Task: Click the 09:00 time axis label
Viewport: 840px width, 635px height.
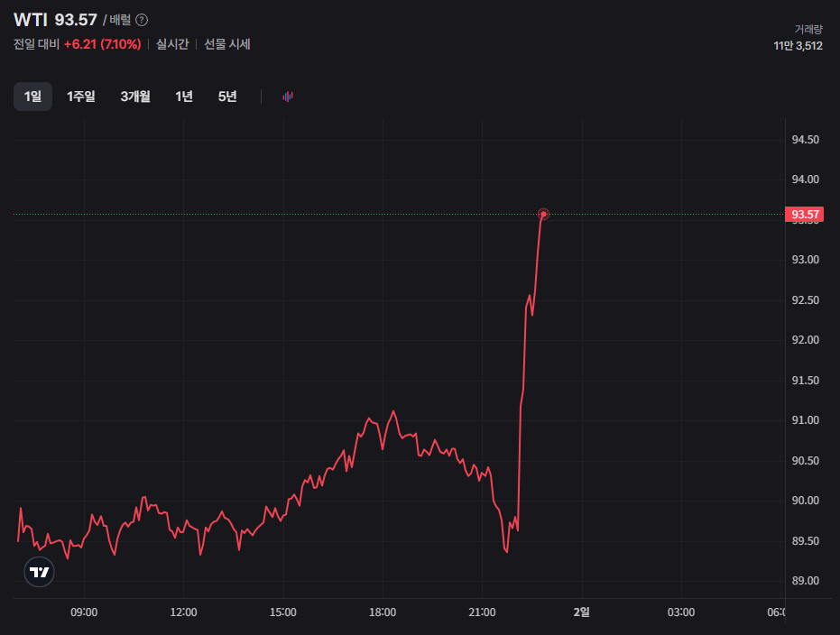Action: [84, 612]
